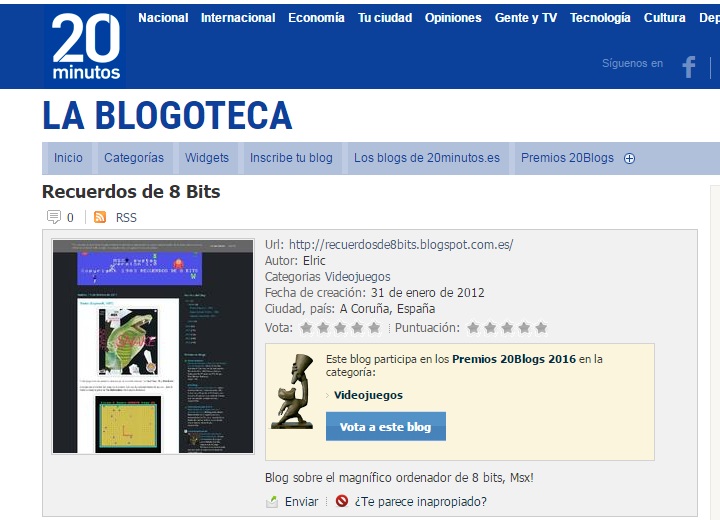Click the orange RSS feed icon
The height and width of the screenshot is (520, 720).
tap(100, 217)
